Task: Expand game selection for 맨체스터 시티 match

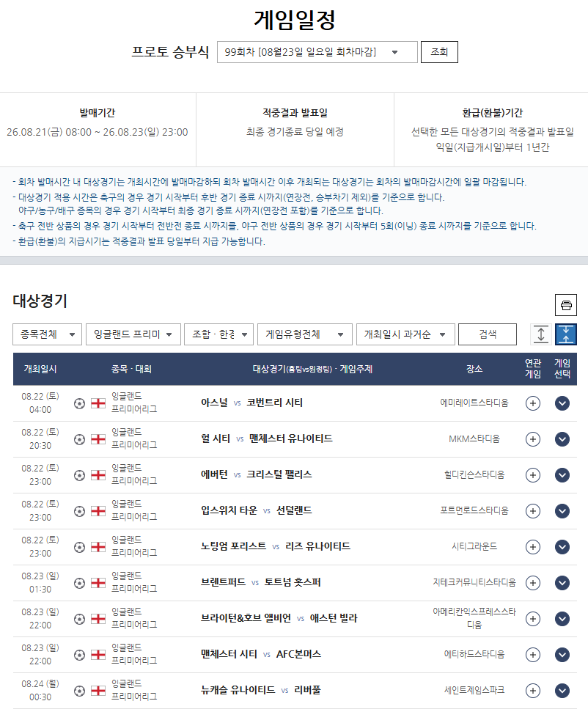Action: point(562,654)
